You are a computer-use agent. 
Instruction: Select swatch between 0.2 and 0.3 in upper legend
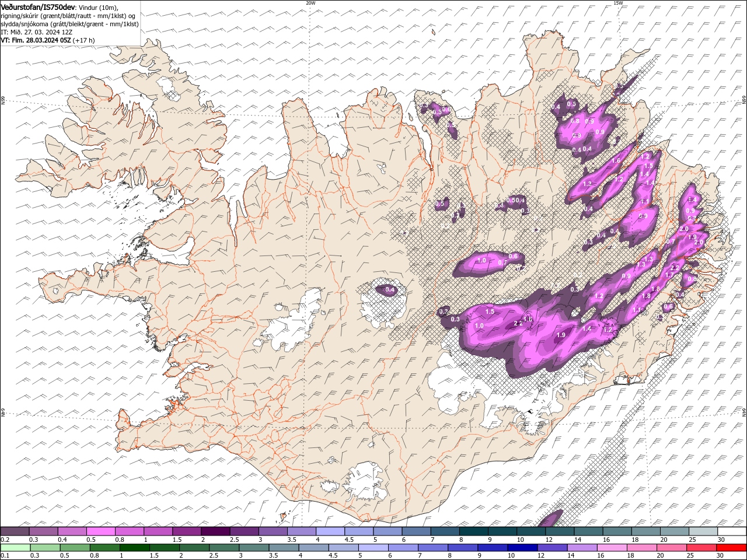pyautogui.click(x=15, y=531)
